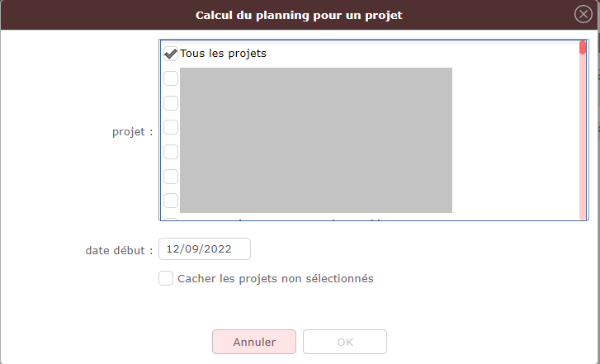Tick the second unchecked project checkbox
Viewport: 600px width, 364px height.
tap(171, 103)
